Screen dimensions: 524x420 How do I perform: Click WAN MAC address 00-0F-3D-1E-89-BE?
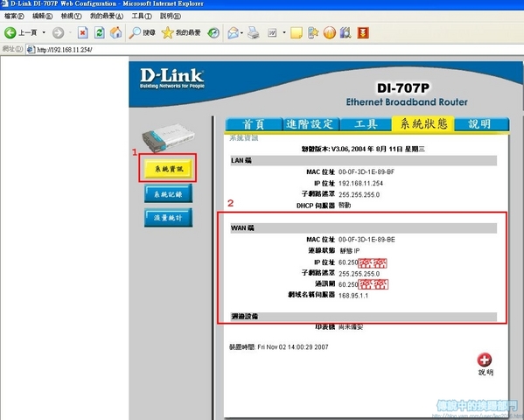click(367, 240)
